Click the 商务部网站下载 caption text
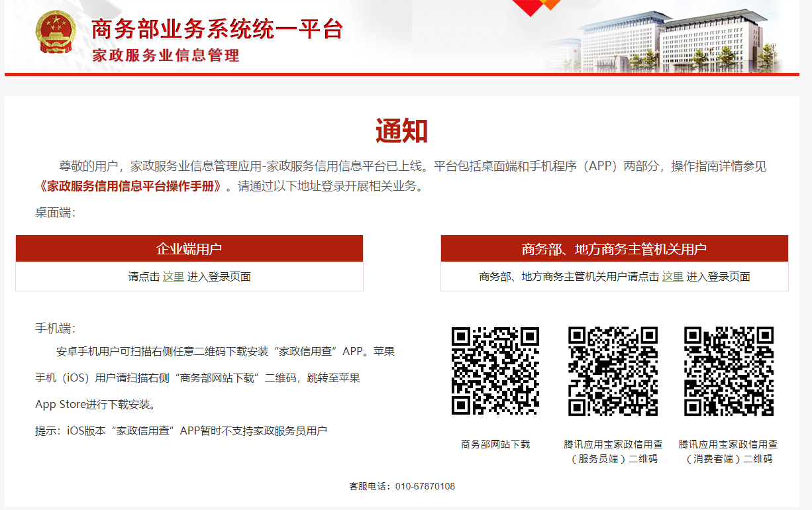This screenshot has width=812, height=510. (495, 444)
